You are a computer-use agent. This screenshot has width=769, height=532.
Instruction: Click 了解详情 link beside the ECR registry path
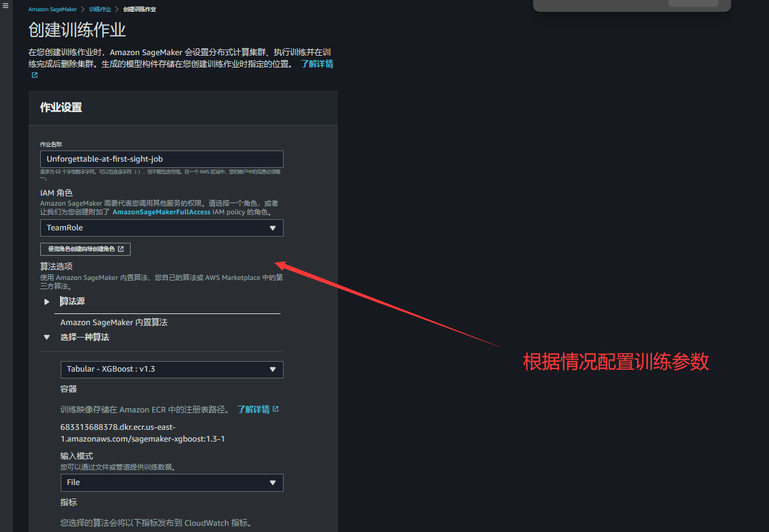[x=258, y=409]
